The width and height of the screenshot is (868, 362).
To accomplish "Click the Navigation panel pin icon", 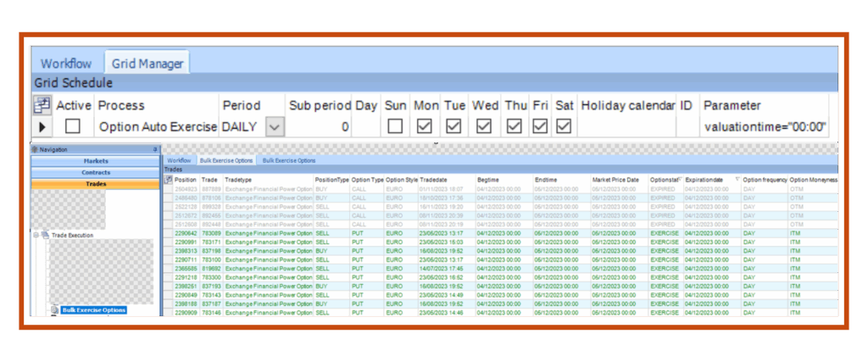I will pos(155,150).
